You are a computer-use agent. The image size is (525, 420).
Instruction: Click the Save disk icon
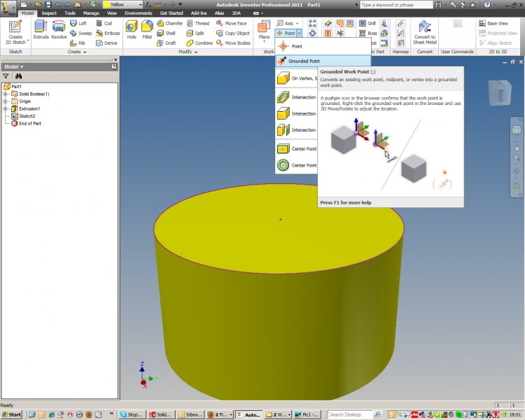tap(48, 5)
